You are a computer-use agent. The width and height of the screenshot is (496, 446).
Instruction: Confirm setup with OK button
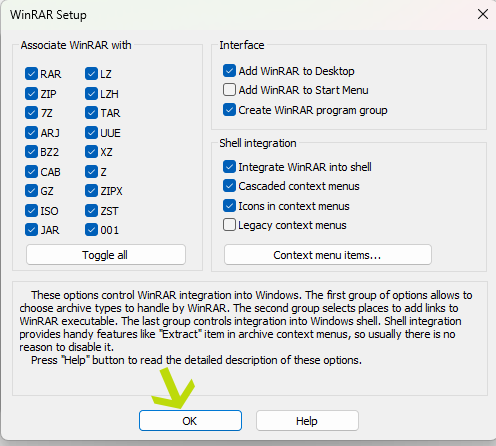[190, 421]
